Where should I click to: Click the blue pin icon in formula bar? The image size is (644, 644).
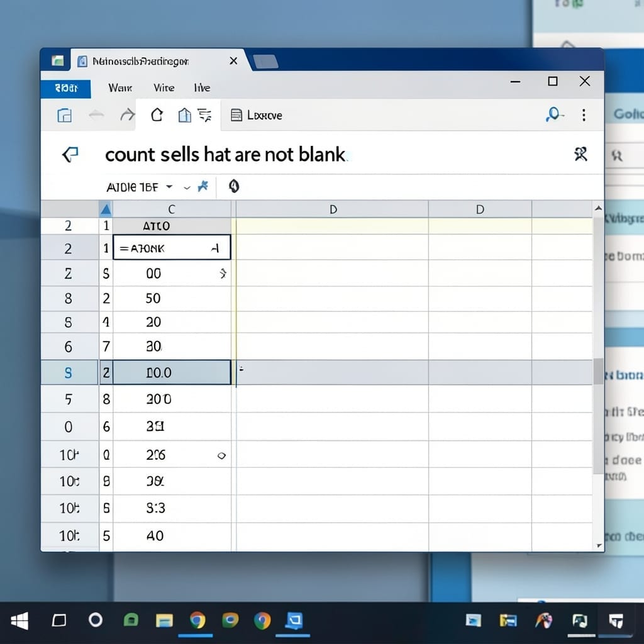tap(203, 186)
